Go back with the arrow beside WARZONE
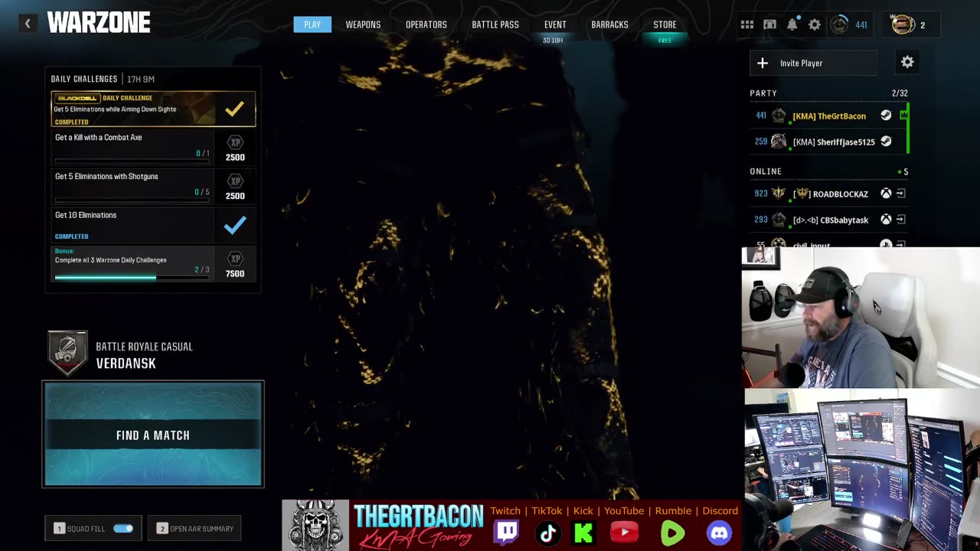 tap(28, 24)
